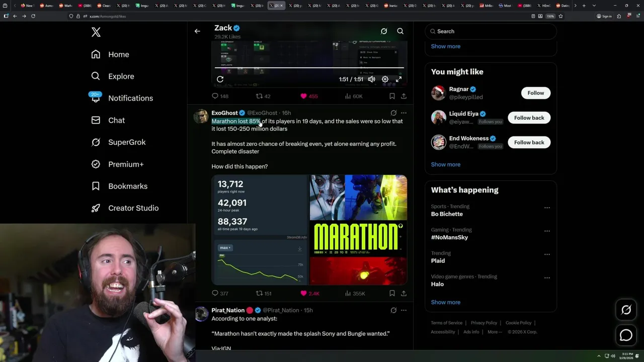Image resolution: width=644 pixels, height=362 pixels.
Task: Open more options for Plaid trend
Action: coord(547,254)
